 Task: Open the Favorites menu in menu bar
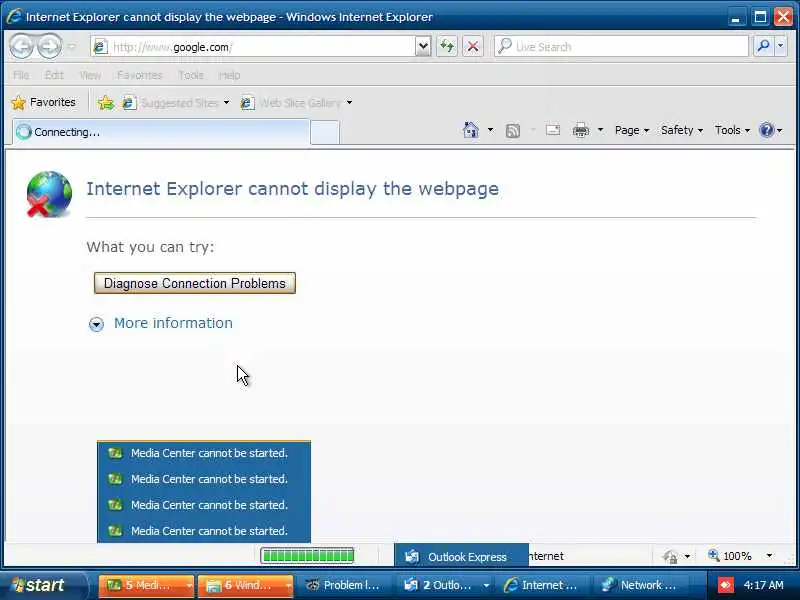click(x=140, y=76)
